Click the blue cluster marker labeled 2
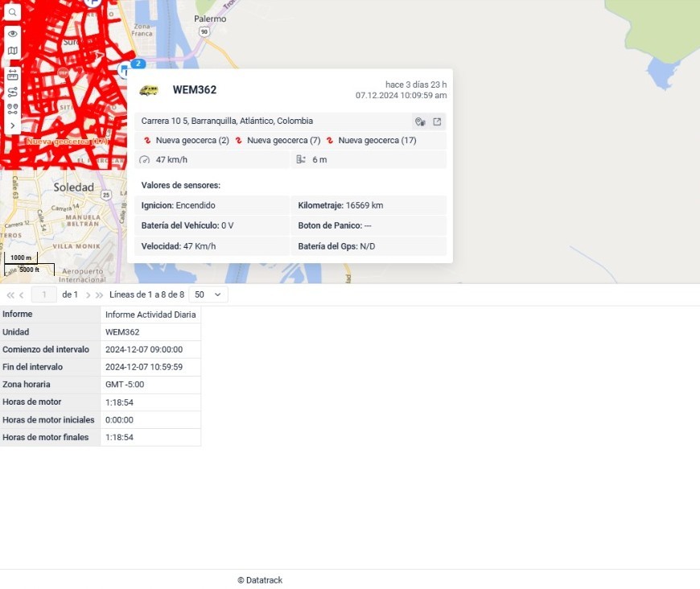 tap(138, 64)
